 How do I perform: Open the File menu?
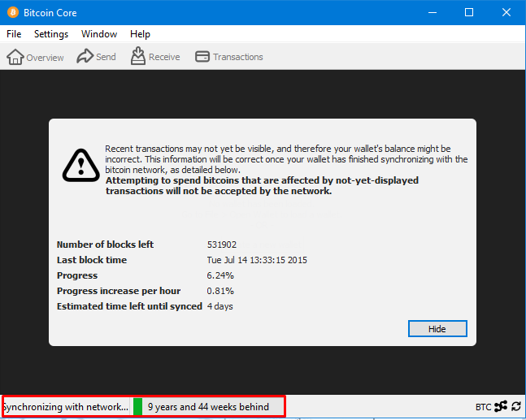(14, 34)
